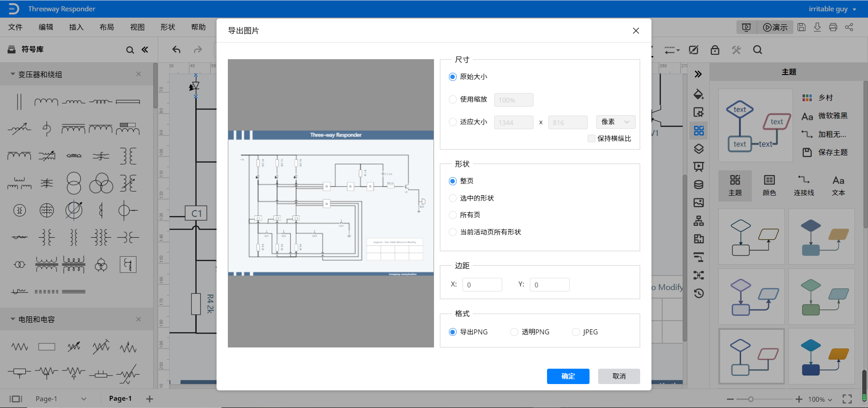Select the 乡村 color theme
This screenshot has height=408, width=868.
(x=817, y=98)
